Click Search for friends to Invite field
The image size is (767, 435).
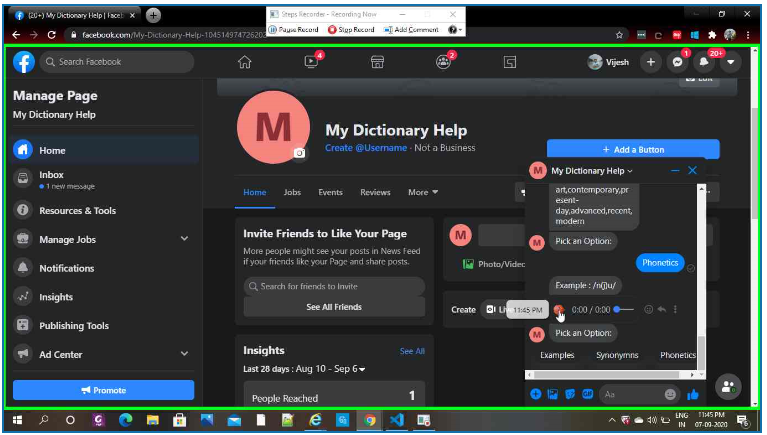pyautogui.click(x=334, y=286)
